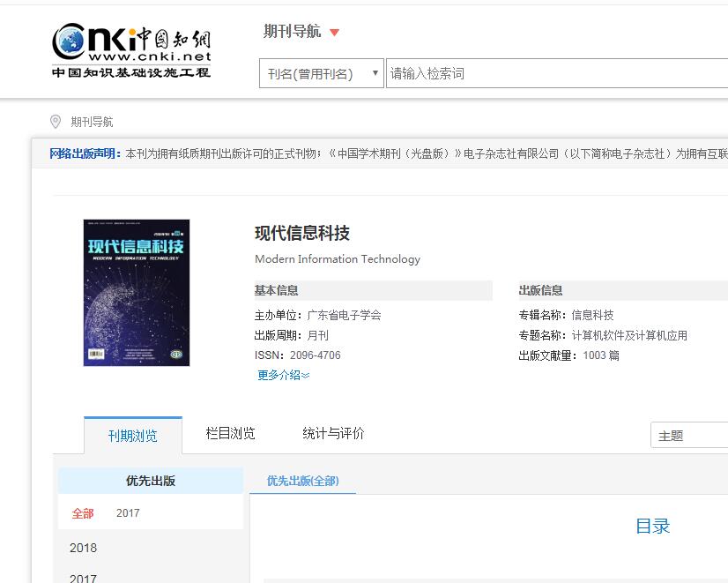Select 2017 under 优先出版
This screenshot has width=728, height=583.
coord(128,513)
